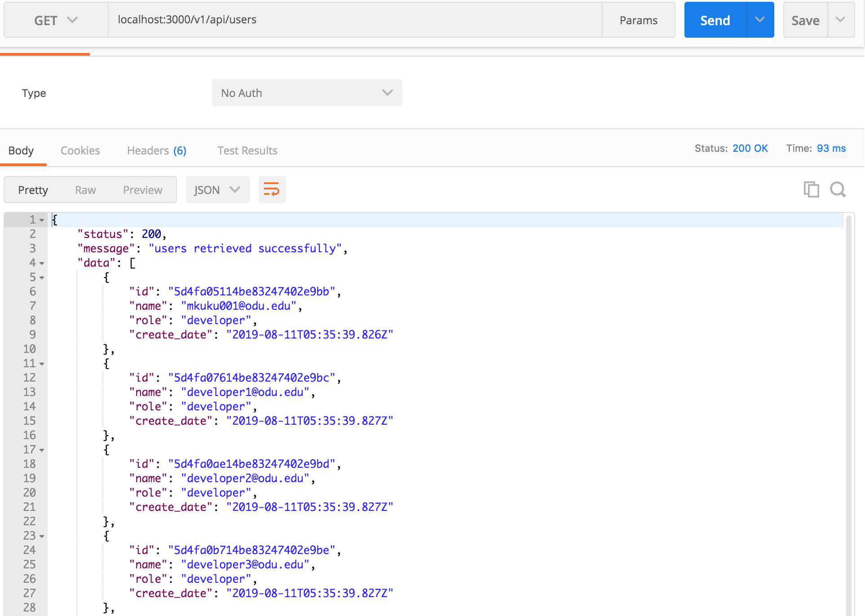Switch response view to Preview

pyautogui.click(x=142, y=190)
